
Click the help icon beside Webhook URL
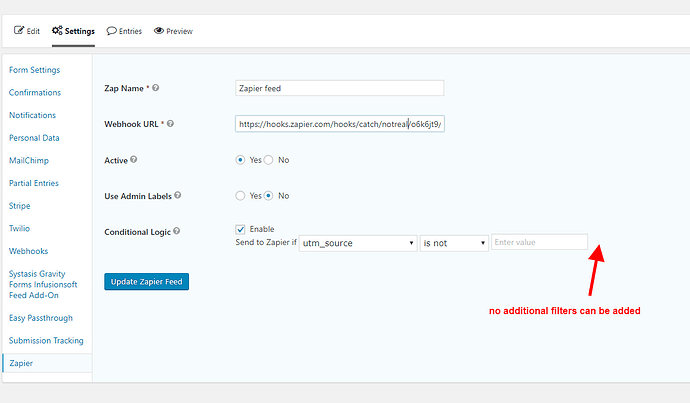coord(170,124)
